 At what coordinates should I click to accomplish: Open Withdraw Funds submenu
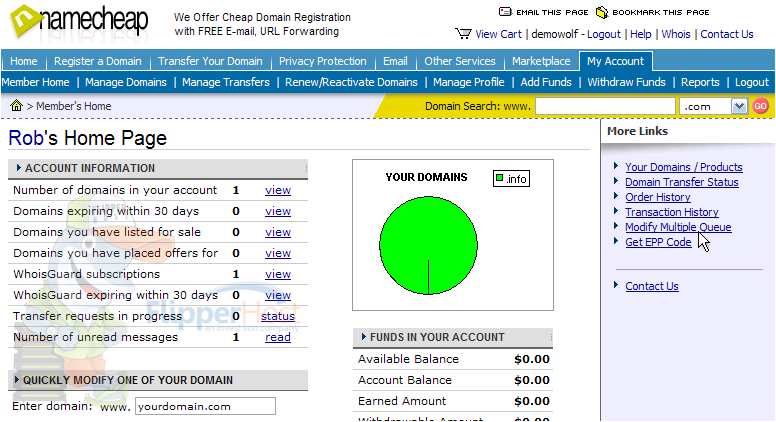point(627,82)
